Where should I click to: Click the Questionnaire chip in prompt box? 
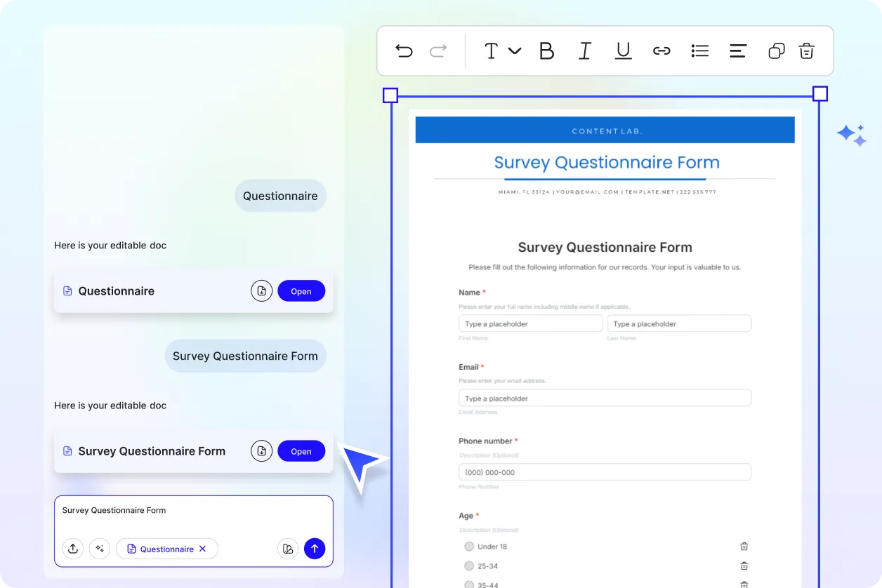167,549
